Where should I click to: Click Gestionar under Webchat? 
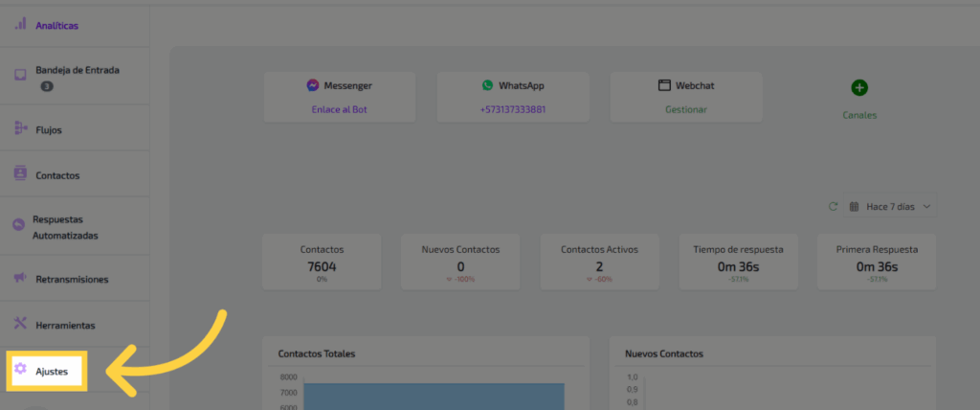click(686, 109)
